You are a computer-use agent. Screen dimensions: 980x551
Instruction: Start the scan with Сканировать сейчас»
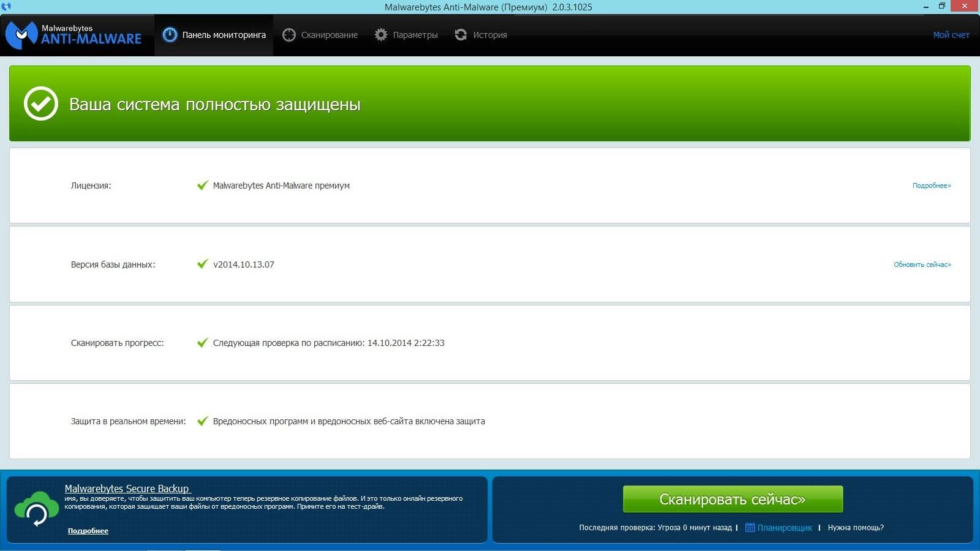click(x=733, y=499)
